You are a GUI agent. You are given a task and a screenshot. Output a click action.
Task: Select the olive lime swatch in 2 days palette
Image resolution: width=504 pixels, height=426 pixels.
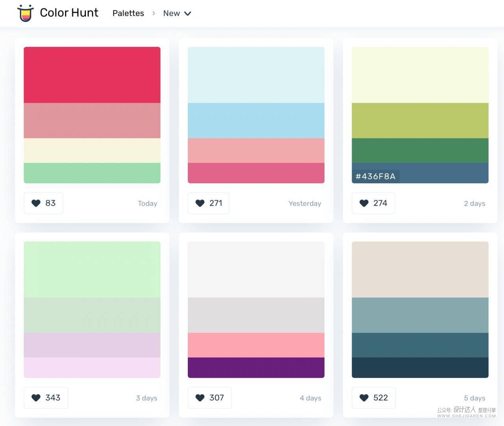tap(420, 121)
